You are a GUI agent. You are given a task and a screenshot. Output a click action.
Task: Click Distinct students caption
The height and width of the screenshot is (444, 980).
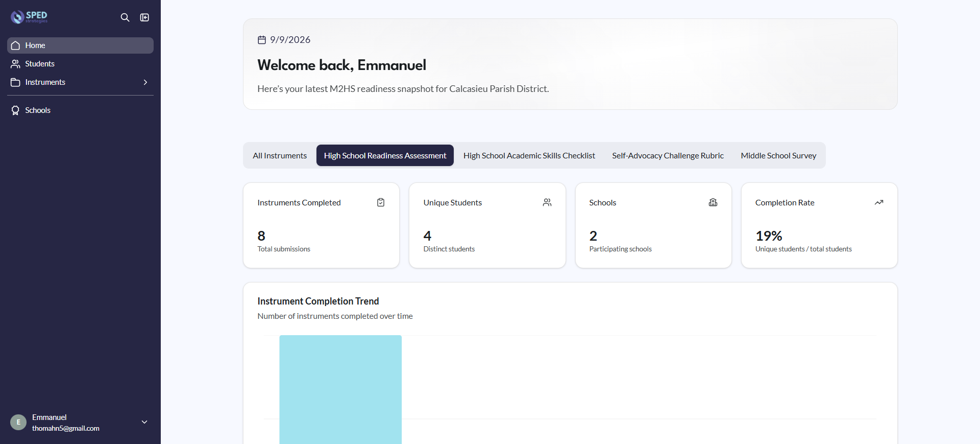pyautogui.click(x=449, y=249)
